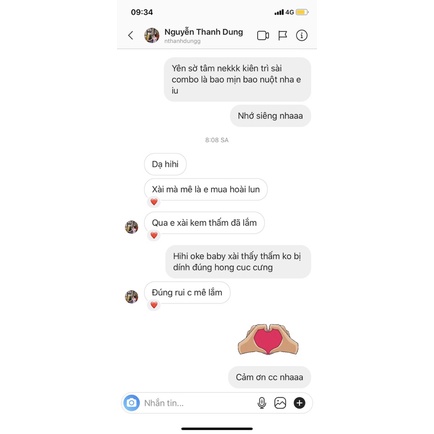Tap heart reaction under 'mua hoài lun' message
434x434 pixels.
point(154,202)
